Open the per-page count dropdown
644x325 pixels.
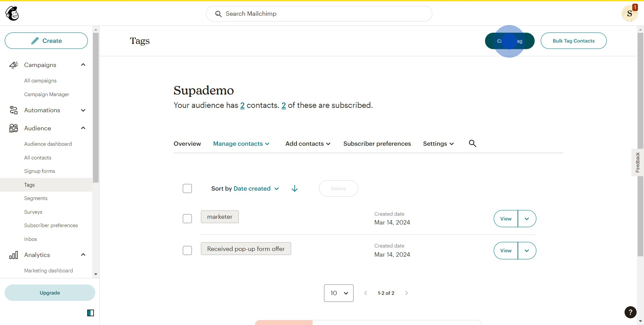[338, 293]
